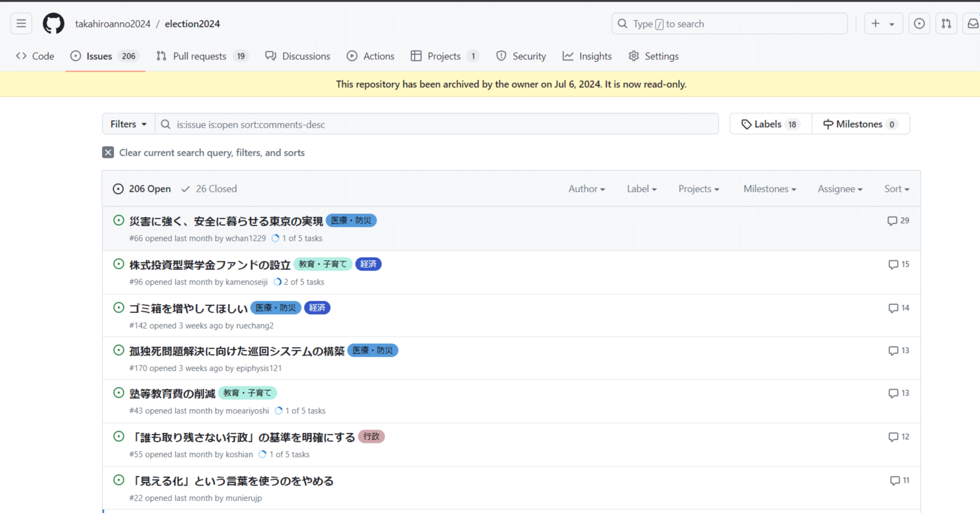Viewport: 980px width, 513px height.
Task: Expand the Assignee dropdown
Action: coord(839,189)
